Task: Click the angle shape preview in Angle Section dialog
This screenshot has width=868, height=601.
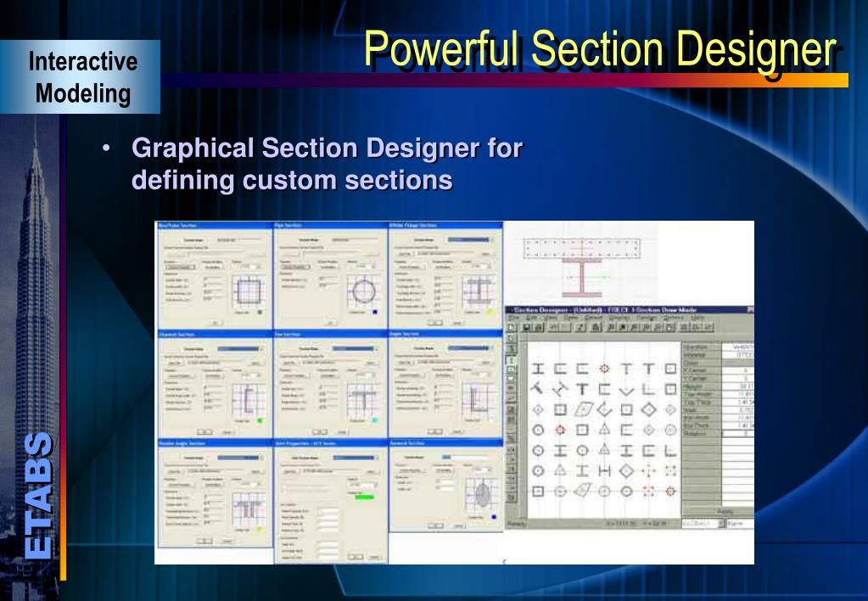Action: point(479,400)
